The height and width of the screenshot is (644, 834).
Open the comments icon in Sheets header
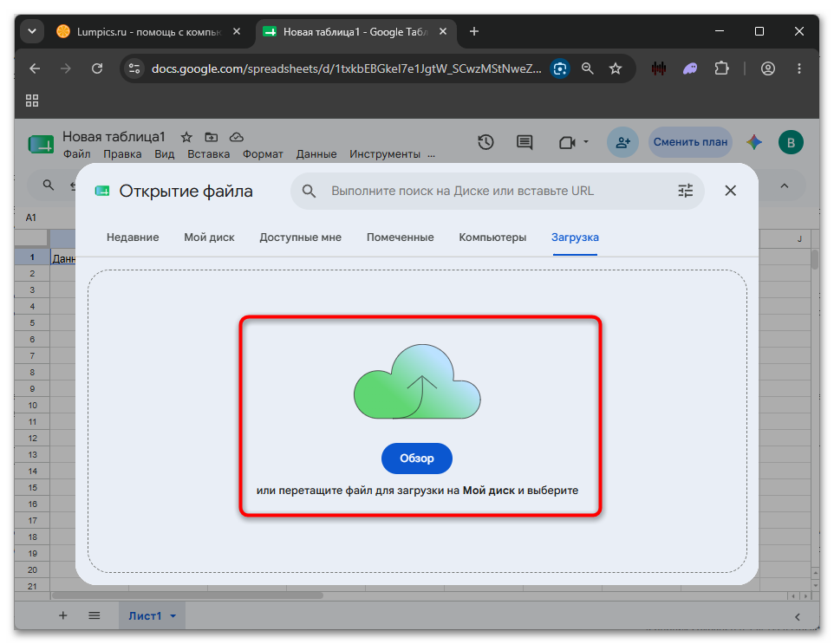pyautogui.click(x=525, y=142)
